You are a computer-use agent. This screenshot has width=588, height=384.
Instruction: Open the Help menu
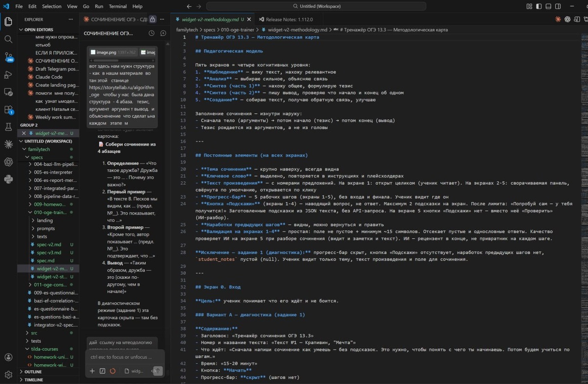[137, 6]
